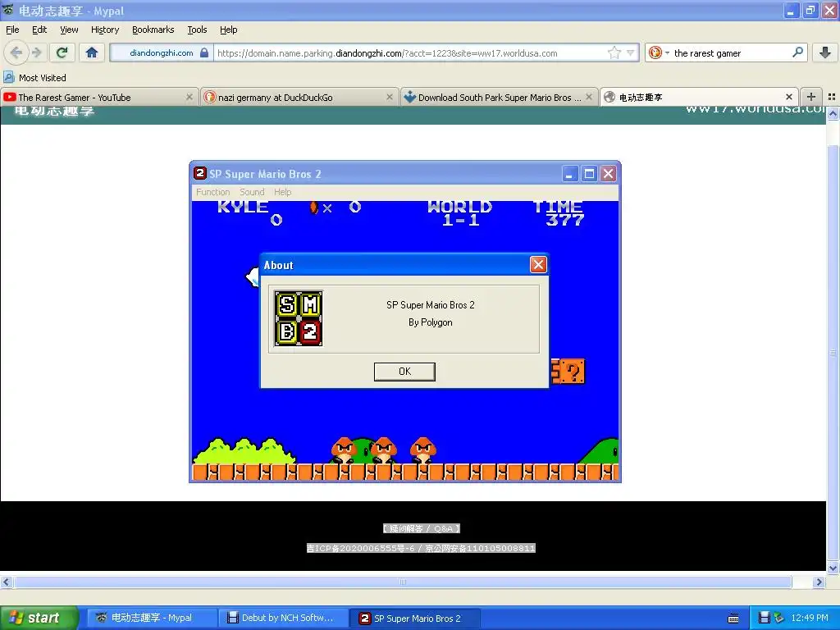Screen dimensions: 840x630
Task: Click the SMB2 logo in About dialog
Action: 299,318
